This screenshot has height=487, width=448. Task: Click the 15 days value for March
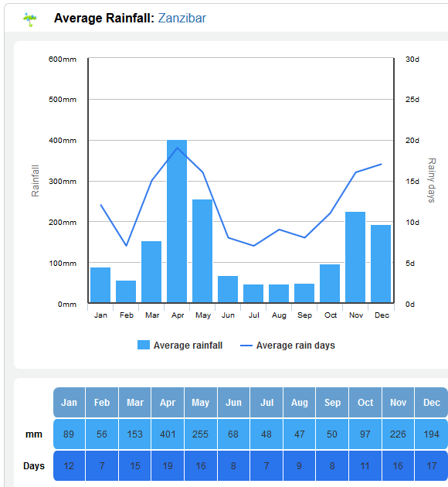pos(135,465)
